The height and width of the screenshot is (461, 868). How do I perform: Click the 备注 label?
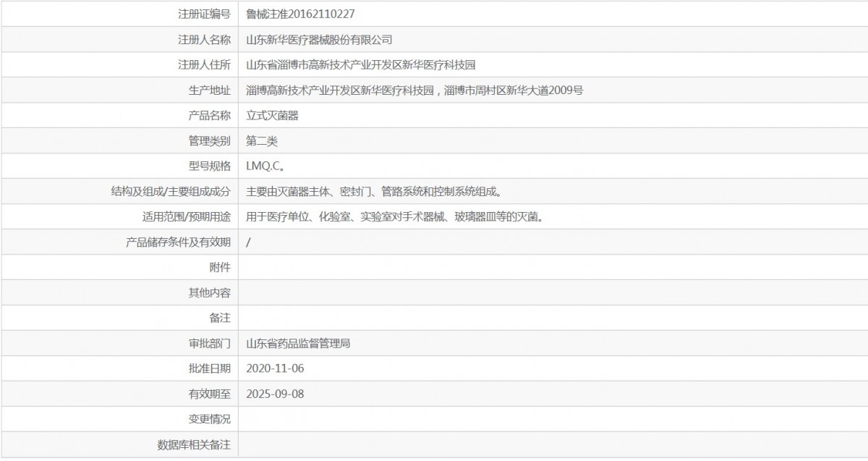point(220,318)
